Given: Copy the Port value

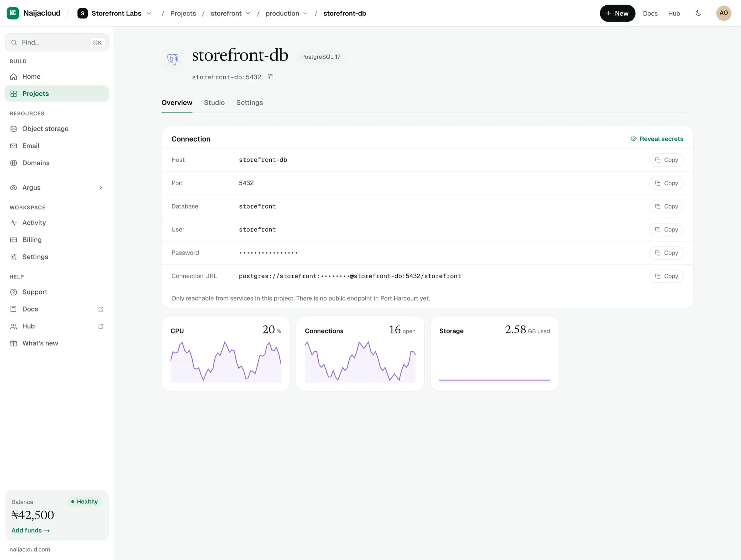Looking at the screenshot, I should [666, 183].
